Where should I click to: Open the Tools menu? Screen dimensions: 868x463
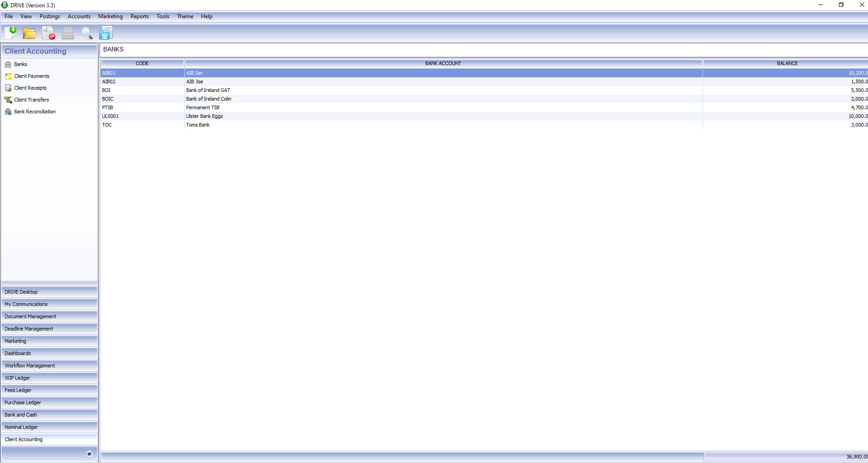(x=163, y=16)
